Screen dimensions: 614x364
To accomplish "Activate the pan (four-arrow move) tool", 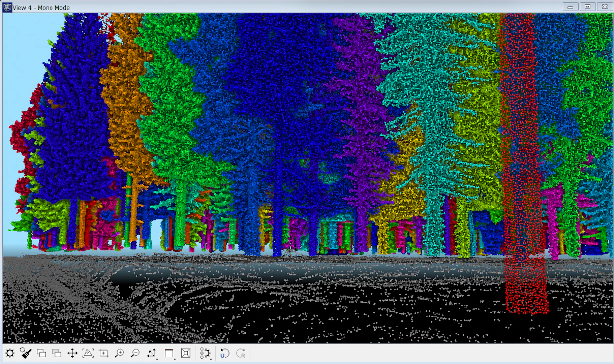I will [72, 353].
